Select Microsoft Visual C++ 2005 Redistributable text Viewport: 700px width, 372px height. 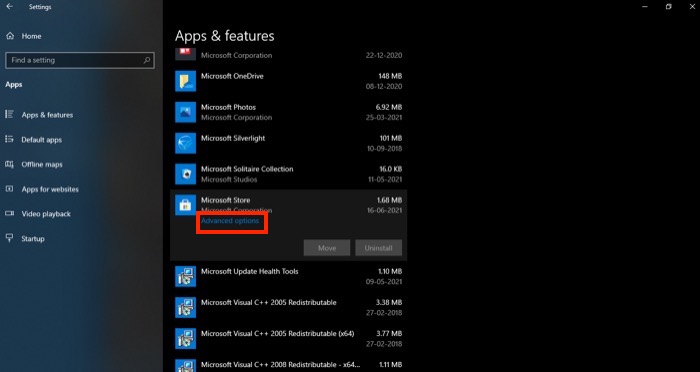click(x=268, y=302)
